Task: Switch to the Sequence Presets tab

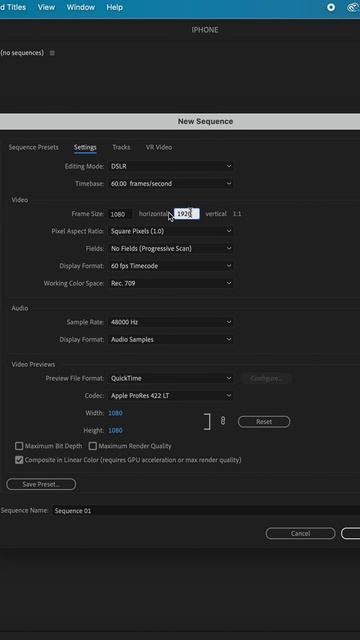Action: (x=33, y=147)
